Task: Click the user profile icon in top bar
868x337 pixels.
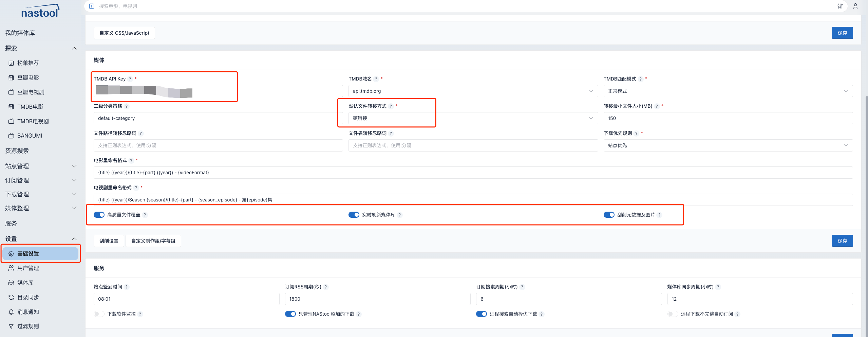Action: (855, 6)
